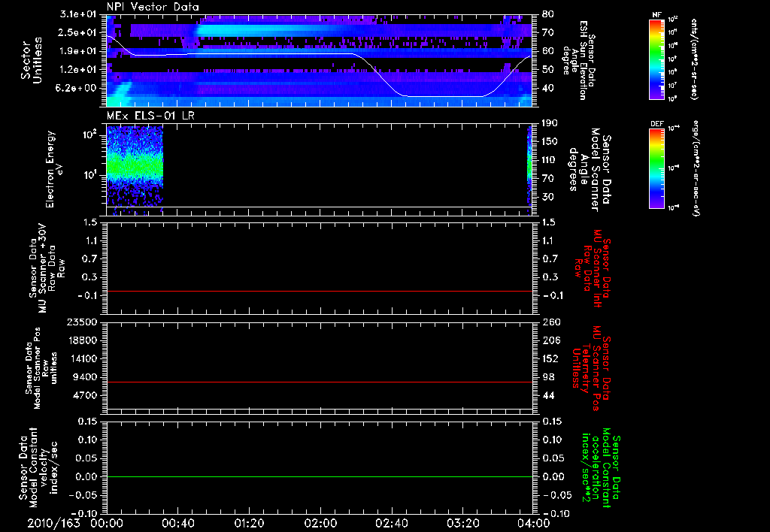Screen dimensions: 770x532
Task: Click the NF flux color bar
Action: (656, 59)
